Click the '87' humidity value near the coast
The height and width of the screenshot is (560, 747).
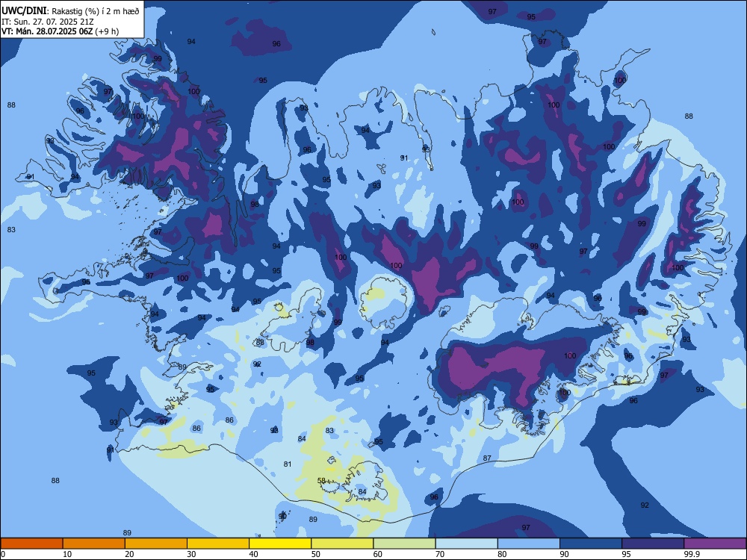coord(487,458)
